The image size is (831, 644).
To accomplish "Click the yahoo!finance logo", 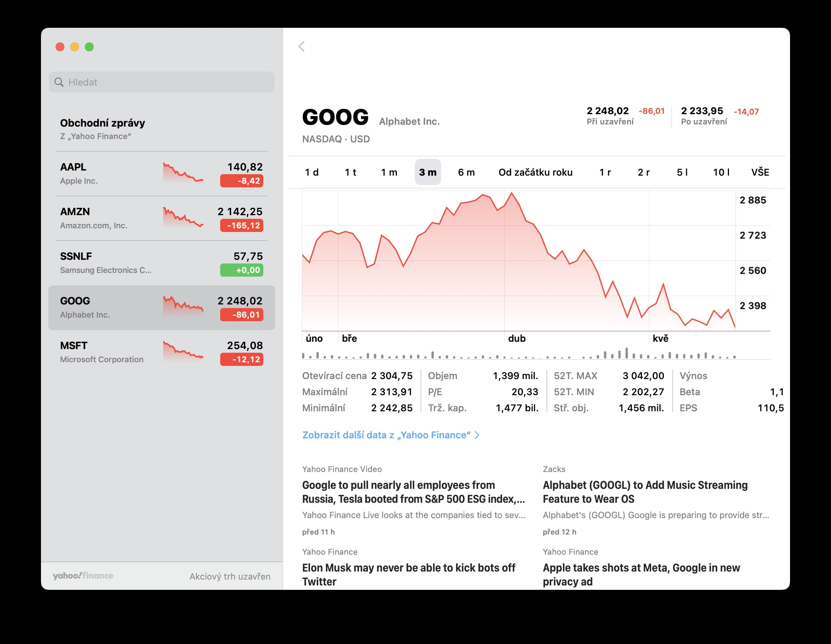I will [83, 576].
